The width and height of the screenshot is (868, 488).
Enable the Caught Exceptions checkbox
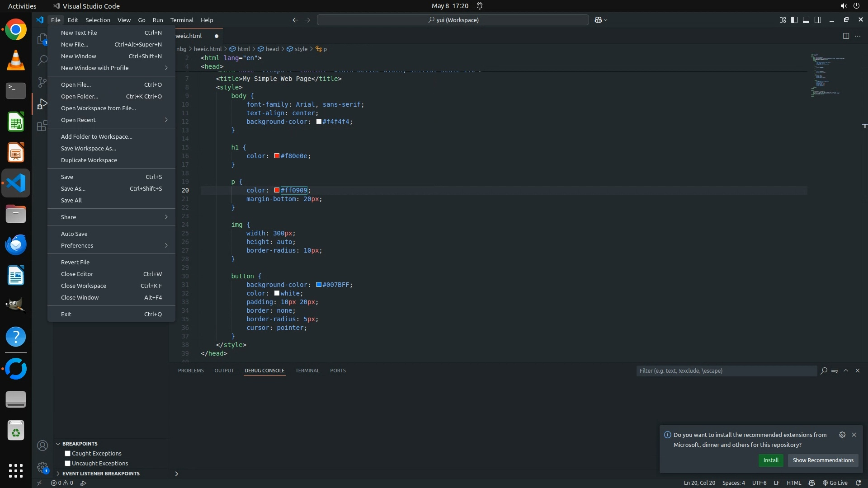68,454
